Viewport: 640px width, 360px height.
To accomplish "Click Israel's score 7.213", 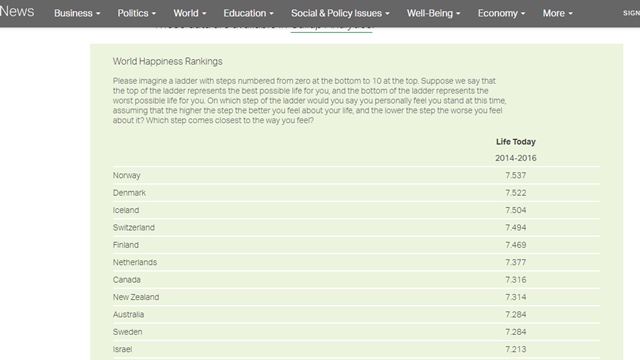I will coord(516,349).
